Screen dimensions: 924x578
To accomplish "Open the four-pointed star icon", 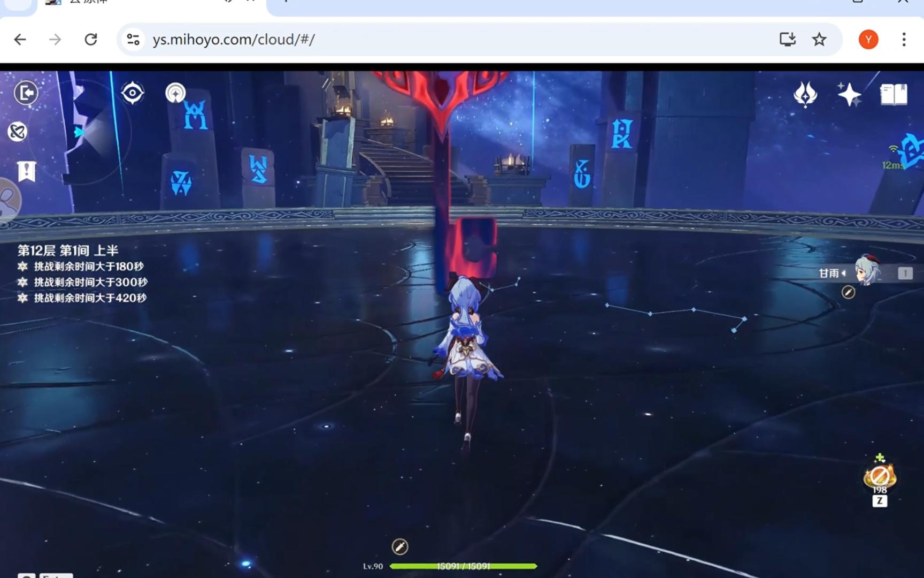I will [x=849, y=94].
